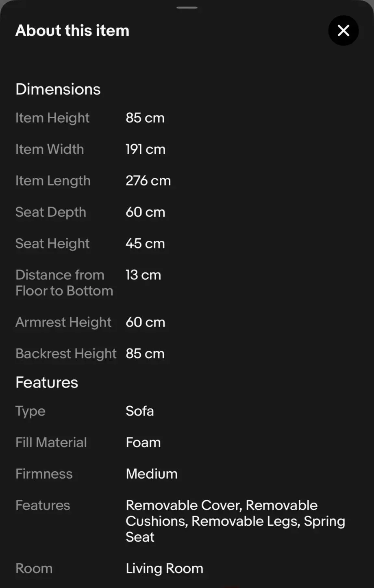
Task: Tap the Features section heading
Action: click(47, 382)
